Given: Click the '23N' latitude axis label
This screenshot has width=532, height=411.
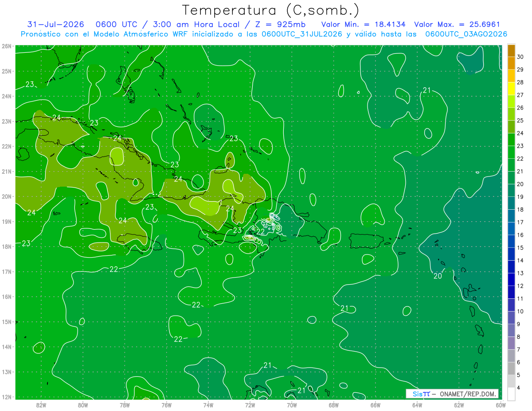Looking at the screenshot, I should 7,121.
